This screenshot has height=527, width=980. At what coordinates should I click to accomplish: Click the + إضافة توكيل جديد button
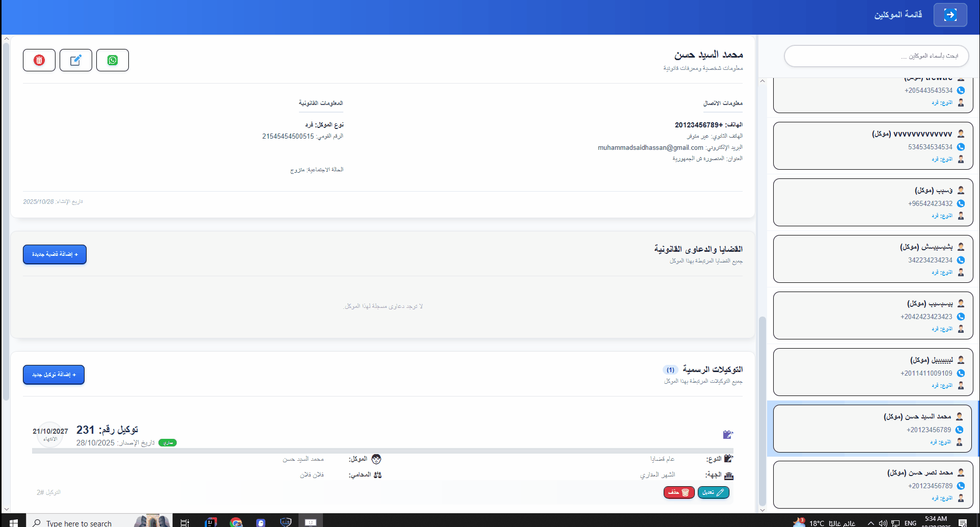coord(53,375)
